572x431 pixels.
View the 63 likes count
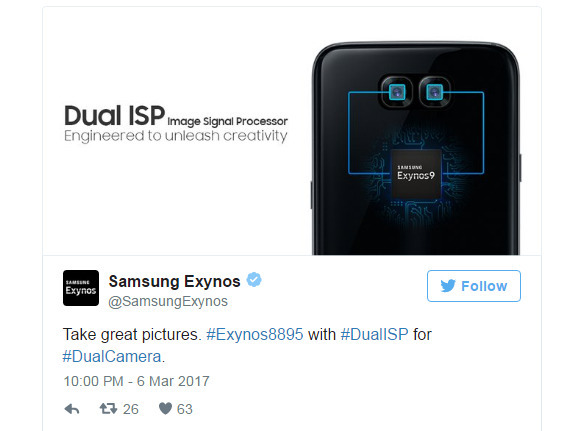point(185,409)
